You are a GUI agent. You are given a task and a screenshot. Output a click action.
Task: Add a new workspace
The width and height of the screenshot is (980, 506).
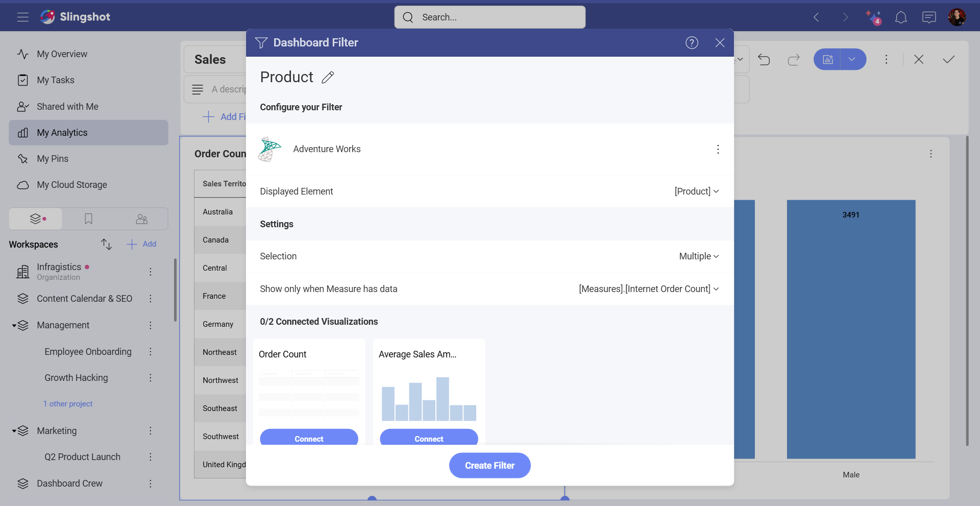pyautogui.click(x=142, y=244)
